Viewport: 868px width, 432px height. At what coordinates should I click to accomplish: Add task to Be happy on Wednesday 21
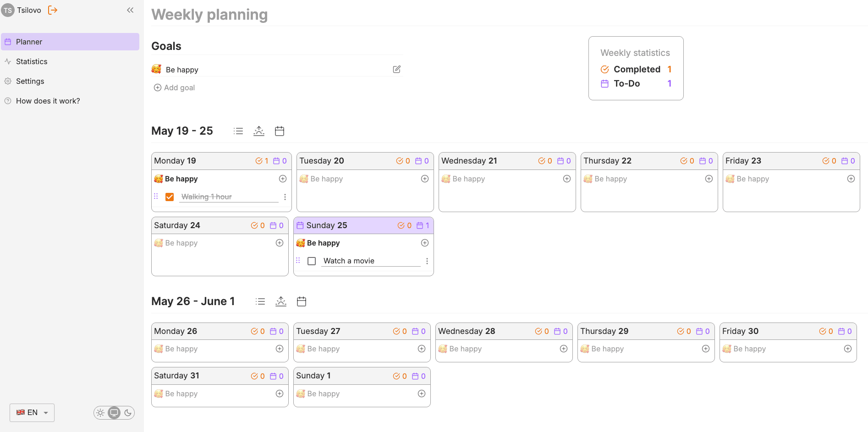pyautogui.click(x=567, y=179)
